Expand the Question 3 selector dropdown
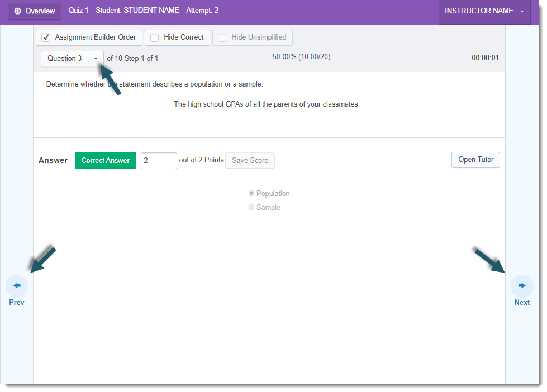The image size is (547, 392). [x=72, y=59]
